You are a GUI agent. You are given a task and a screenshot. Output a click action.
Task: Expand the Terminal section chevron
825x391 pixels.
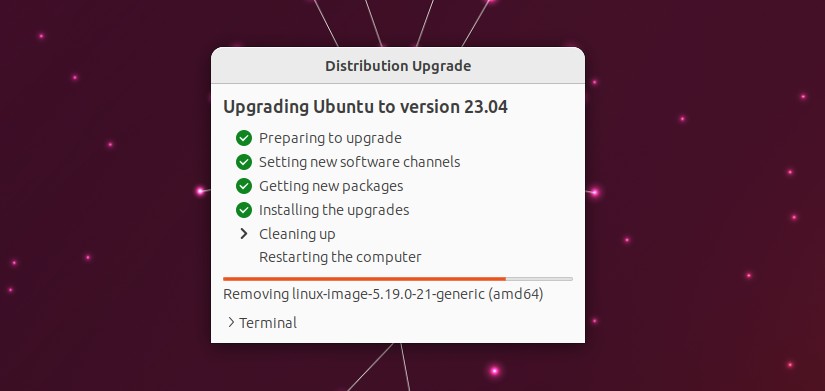(x=230, y=322)
